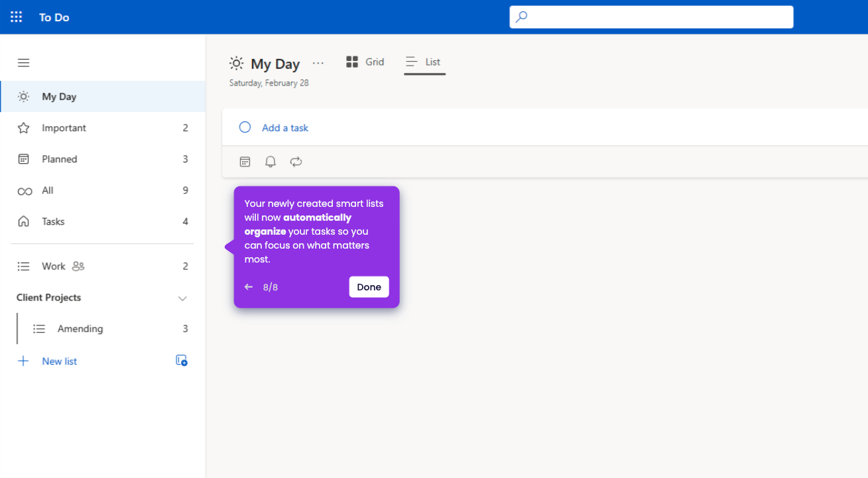Screen dimensions: 868x478
Task: Click the To Do app title
Action: click(54, 17)
